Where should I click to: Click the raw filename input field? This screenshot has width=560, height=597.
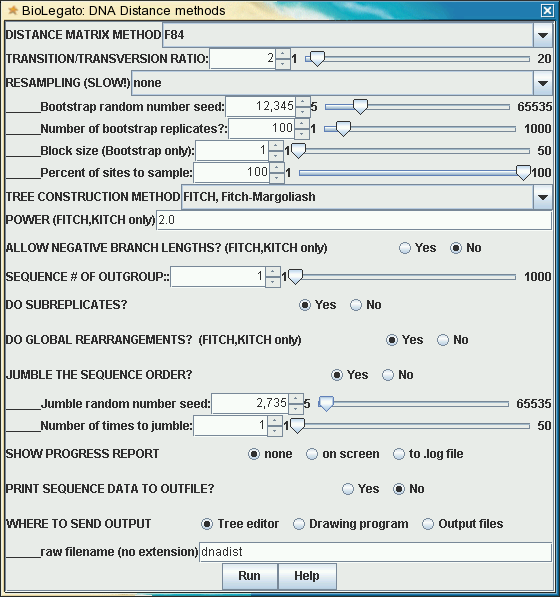pyautogui.click(x=375, y=552)
